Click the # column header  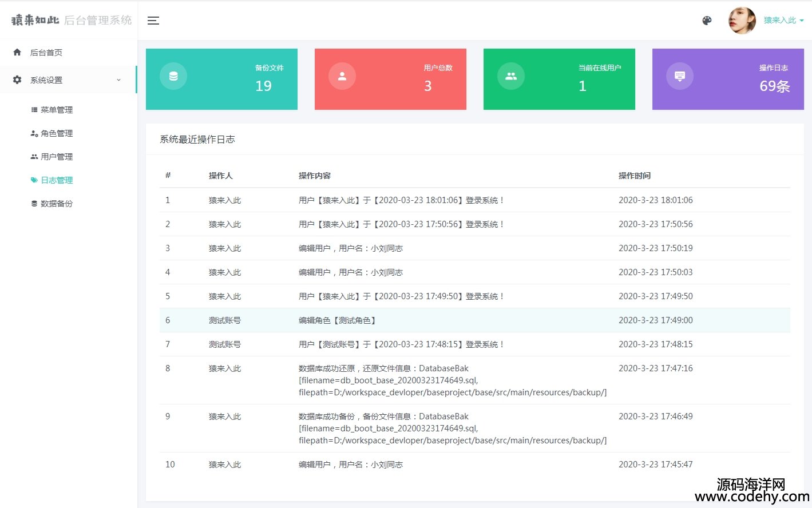click(168, 175)
